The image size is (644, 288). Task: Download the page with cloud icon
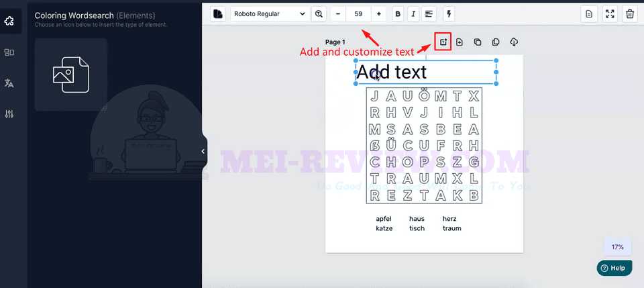(514, 42)
